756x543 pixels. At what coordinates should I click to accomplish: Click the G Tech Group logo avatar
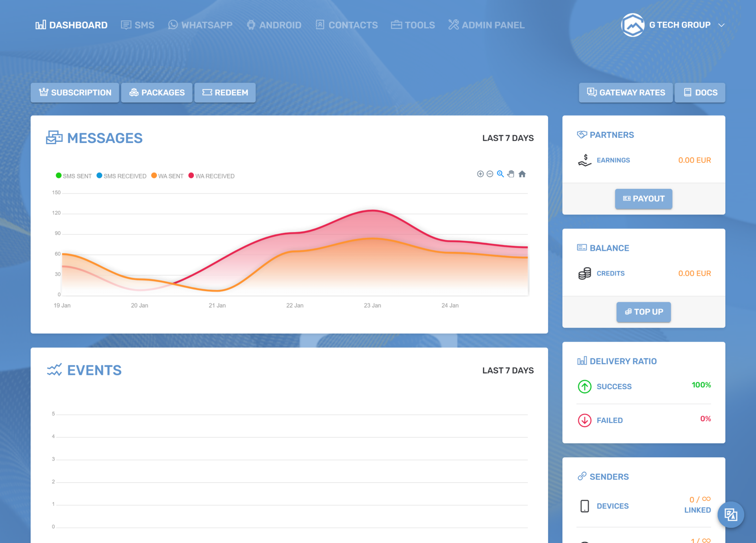pyautogui.click(x=632, y=25)
